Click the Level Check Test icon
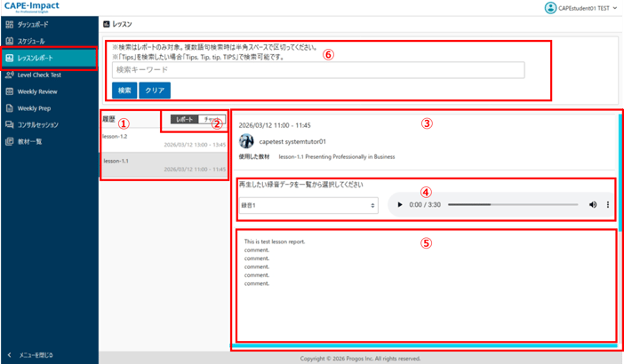 (10, 75)
